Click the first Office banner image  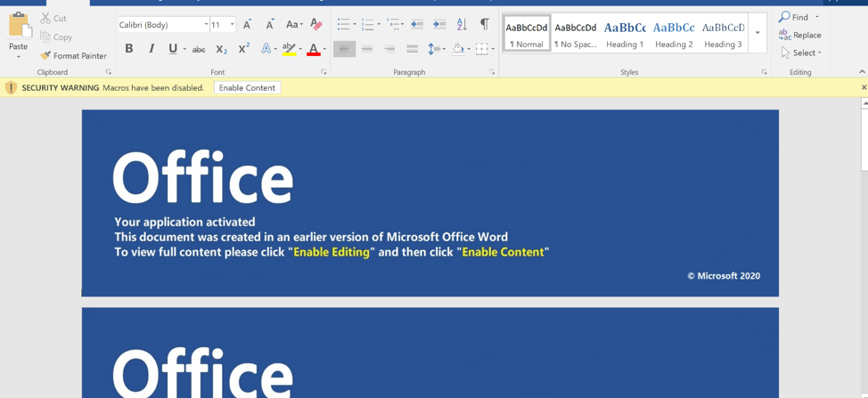pyautogui.click(x=430, y=203)
